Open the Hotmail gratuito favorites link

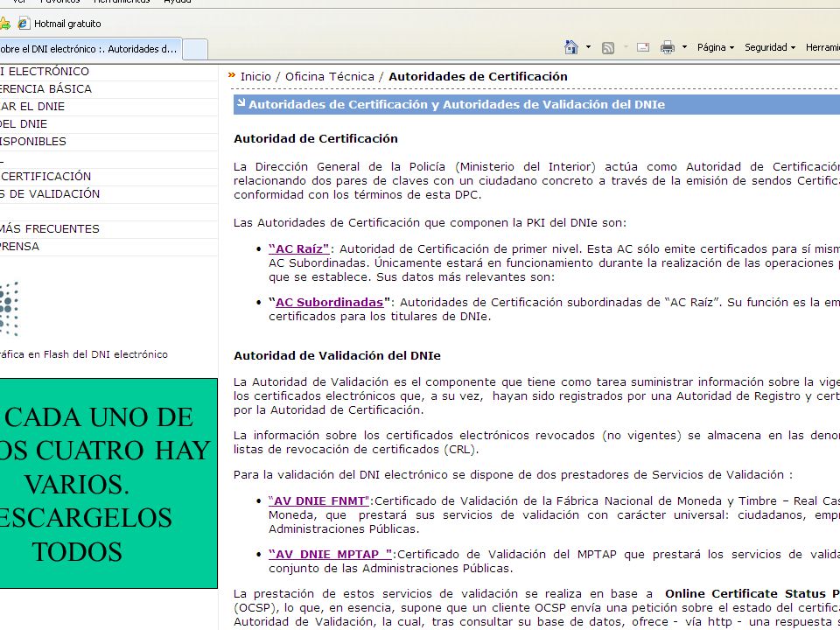point(59,24)
